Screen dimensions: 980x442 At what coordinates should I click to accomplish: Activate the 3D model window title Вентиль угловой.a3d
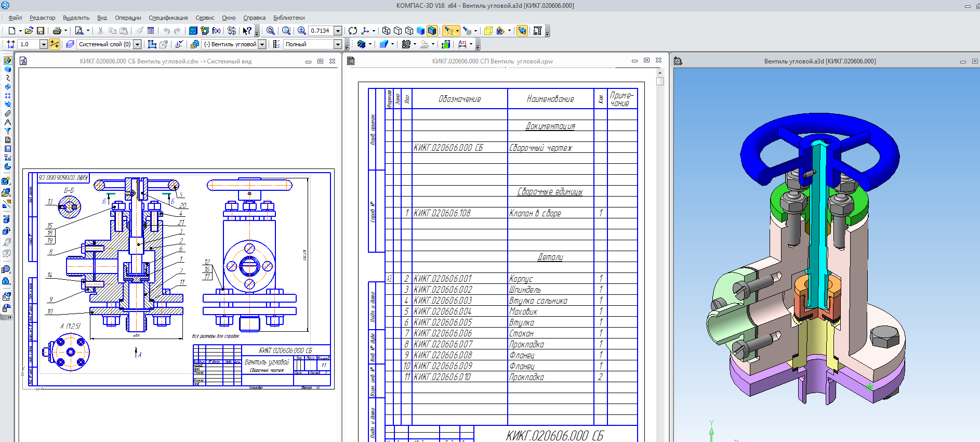point(819,61)
